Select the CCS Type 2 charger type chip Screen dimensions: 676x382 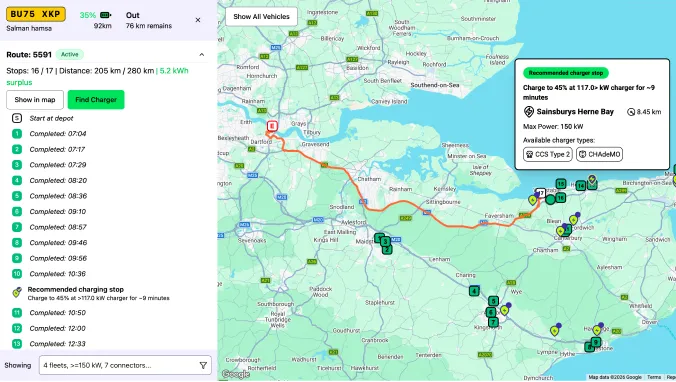click(x=548, y=154)
